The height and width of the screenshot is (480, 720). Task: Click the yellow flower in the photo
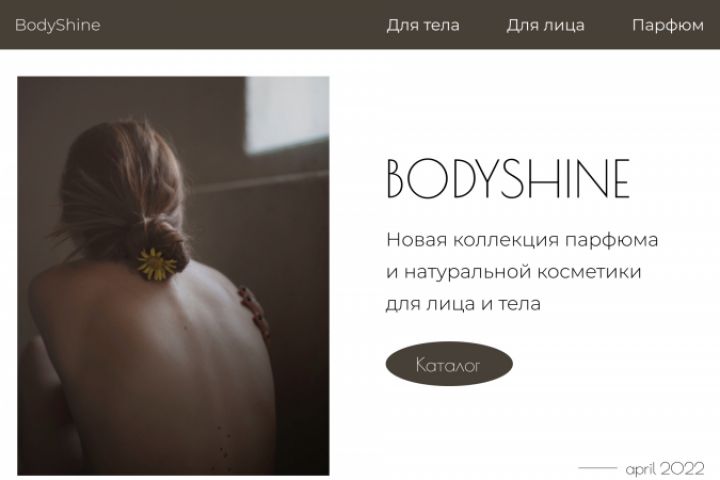pyautogui.click(x=157, y=264)
